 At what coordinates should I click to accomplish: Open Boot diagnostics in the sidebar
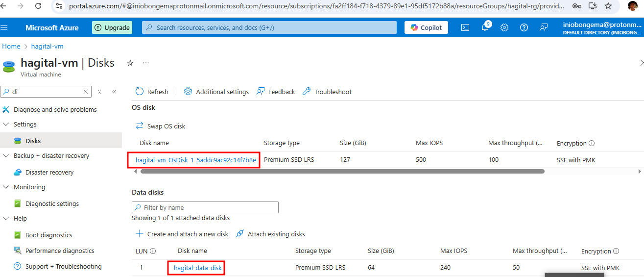[x=48, y=235]
